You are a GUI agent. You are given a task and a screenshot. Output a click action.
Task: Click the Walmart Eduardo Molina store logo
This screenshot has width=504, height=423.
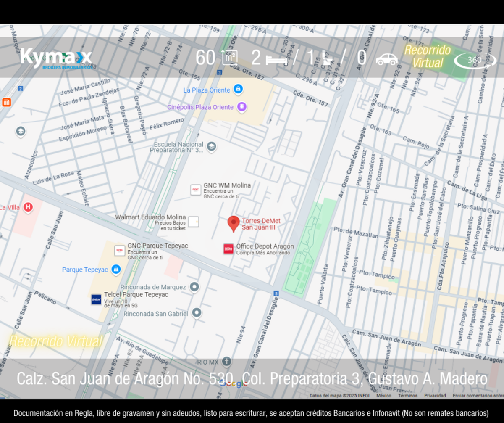[194, 222]
